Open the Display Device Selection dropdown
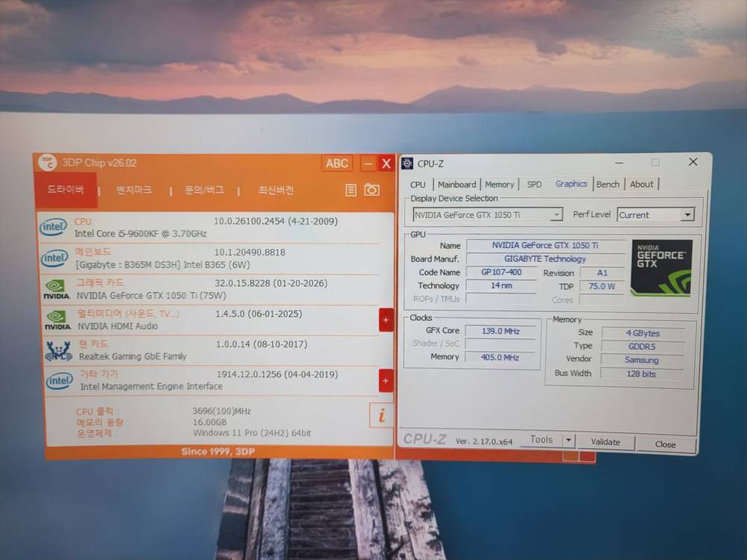This screenshot has width=747, height=560. [x=488, y=215]
